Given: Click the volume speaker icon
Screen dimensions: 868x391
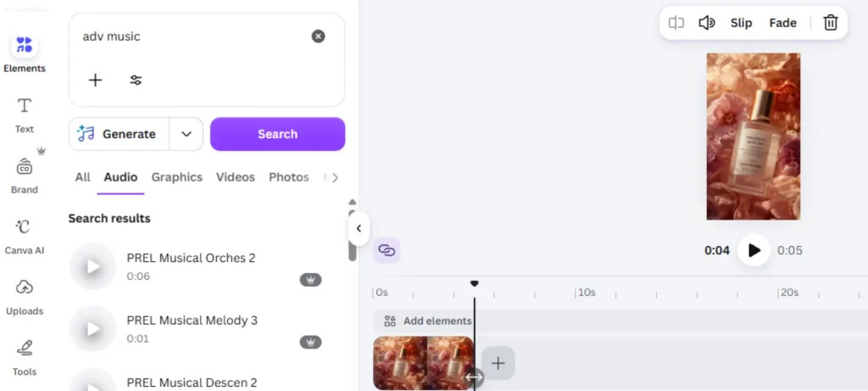Looking at the screenshot, I should click(x=707, y=23).
